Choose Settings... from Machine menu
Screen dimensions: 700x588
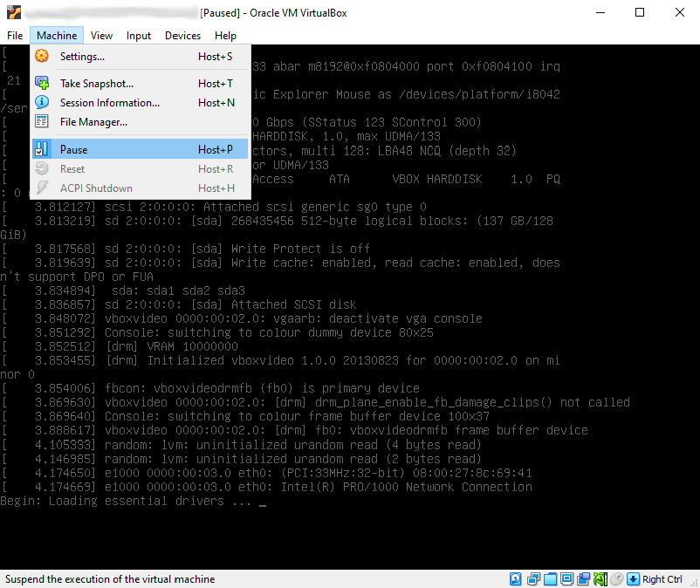(x=140, y=56)
